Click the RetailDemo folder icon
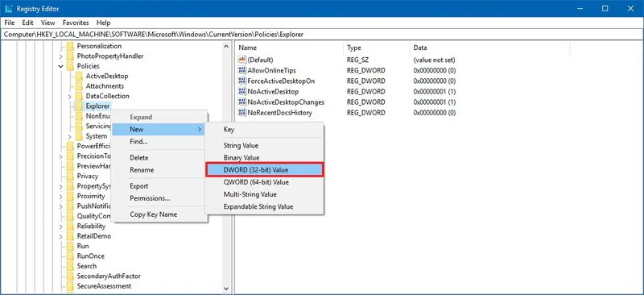 [x=70, y=236]
